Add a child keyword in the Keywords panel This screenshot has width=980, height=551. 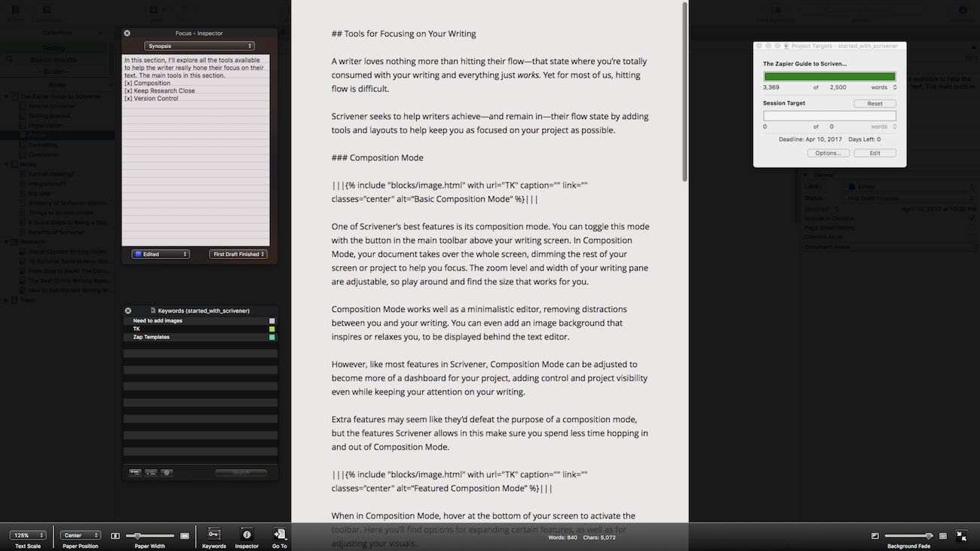[x=151, y=473]
